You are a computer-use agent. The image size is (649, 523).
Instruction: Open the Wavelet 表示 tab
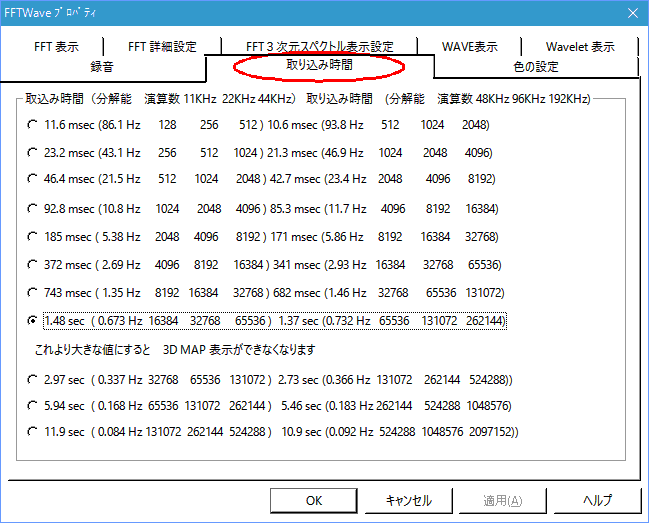(x=580, y=47)
